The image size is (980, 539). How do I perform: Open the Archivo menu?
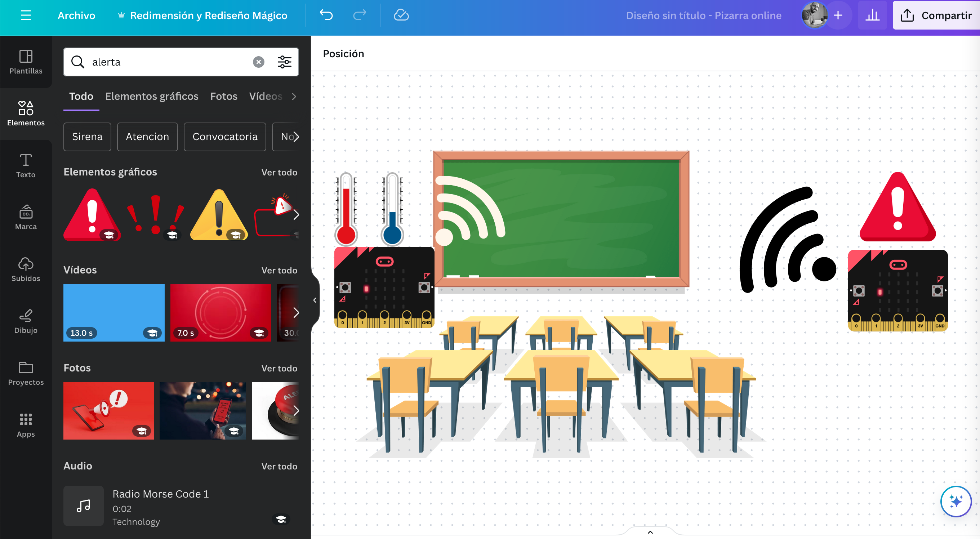[76, 15]
